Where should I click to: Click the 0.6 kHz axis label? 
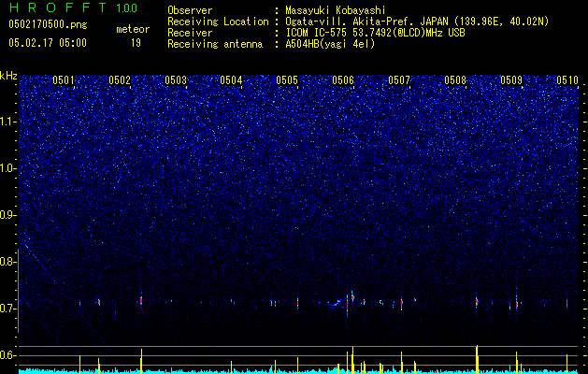7,355
